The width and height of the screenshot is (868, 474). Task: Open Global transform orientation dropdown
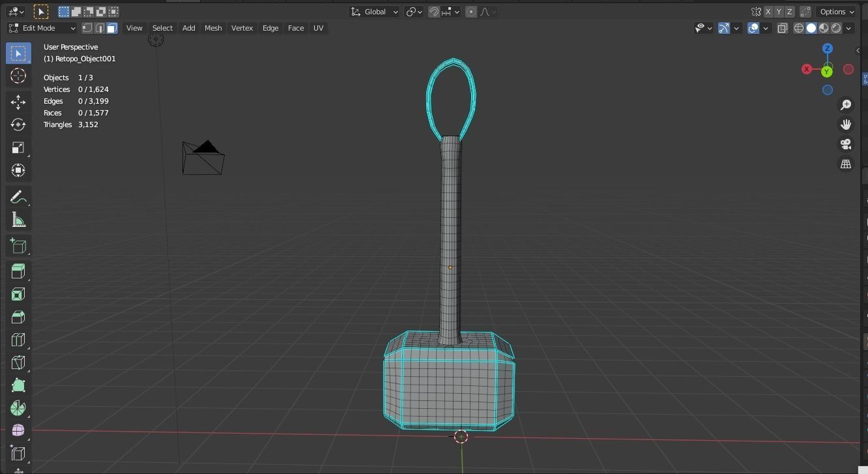click(375, 12)
